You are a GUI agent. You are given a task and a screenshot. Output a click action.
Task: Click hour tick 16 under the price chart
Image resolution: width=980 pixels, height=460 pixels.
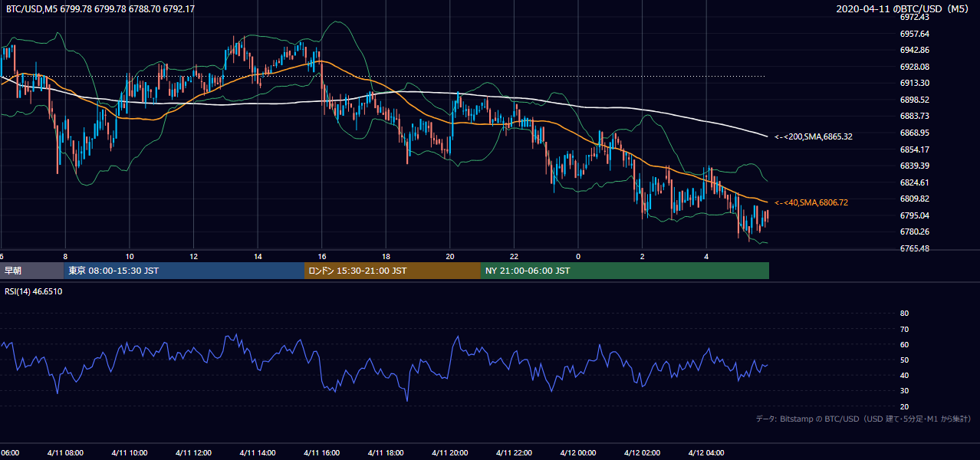coord(322,256)
